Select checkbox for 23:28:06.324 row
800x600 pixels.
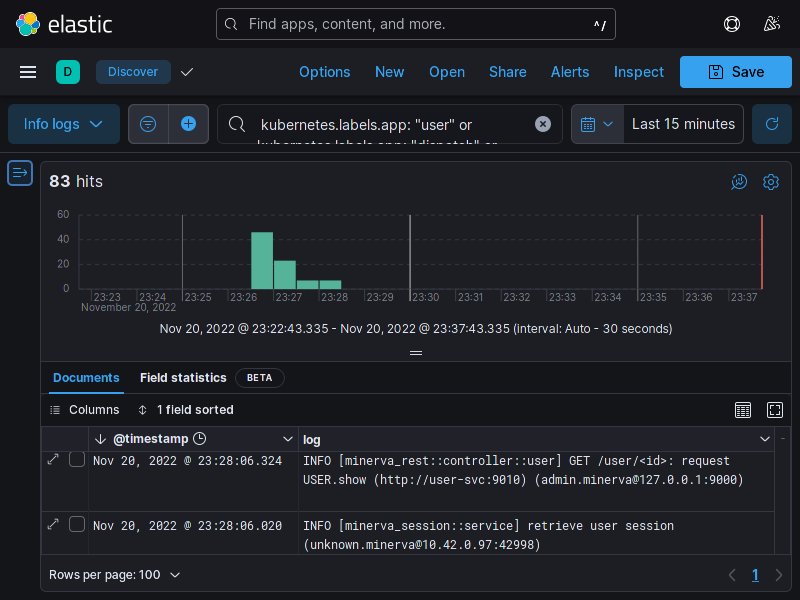click(x=77, y=460)
